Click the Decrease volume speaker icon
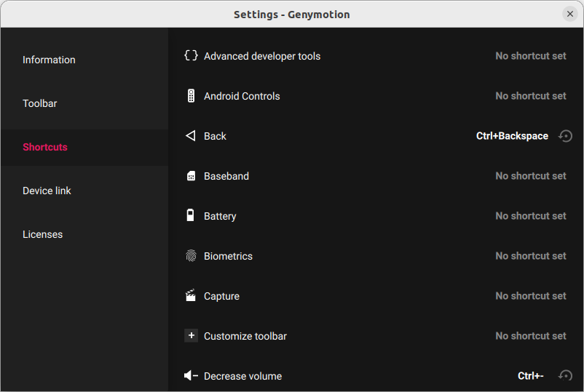The image size is (584, 392). pos(191,376)
